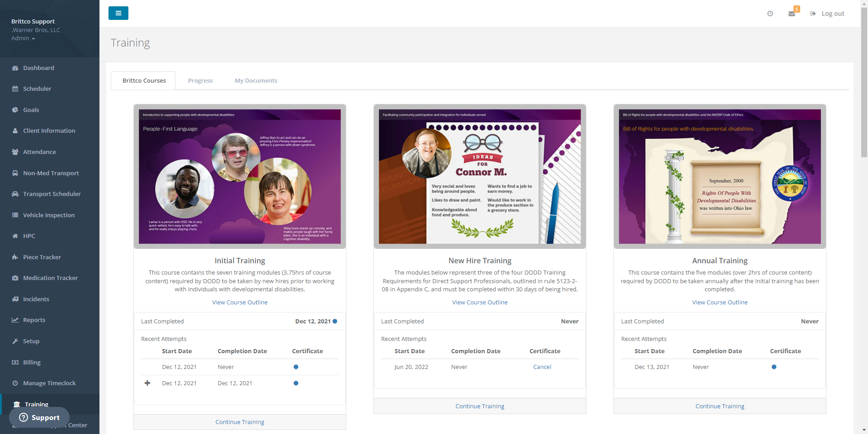This screenshot has height=434, width=868.
Task: Click the clock icon in header
Action: (770, 14)
